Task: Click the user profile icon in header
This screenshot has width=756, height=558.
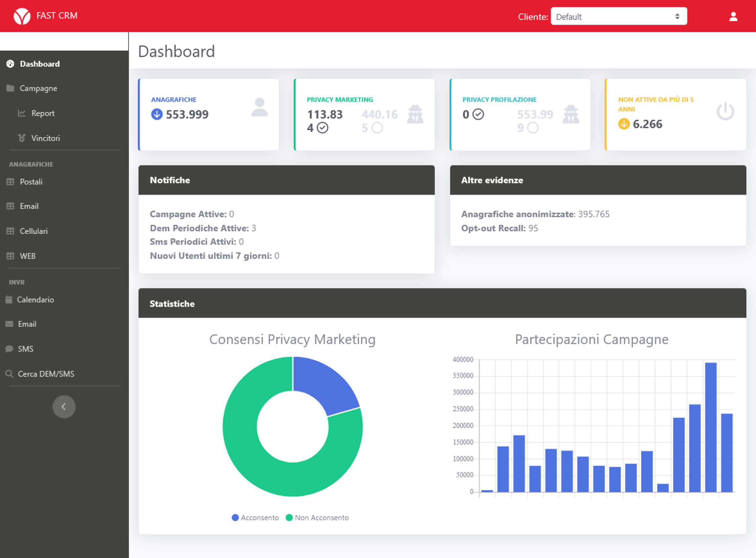Action: [x=733, y=17]
